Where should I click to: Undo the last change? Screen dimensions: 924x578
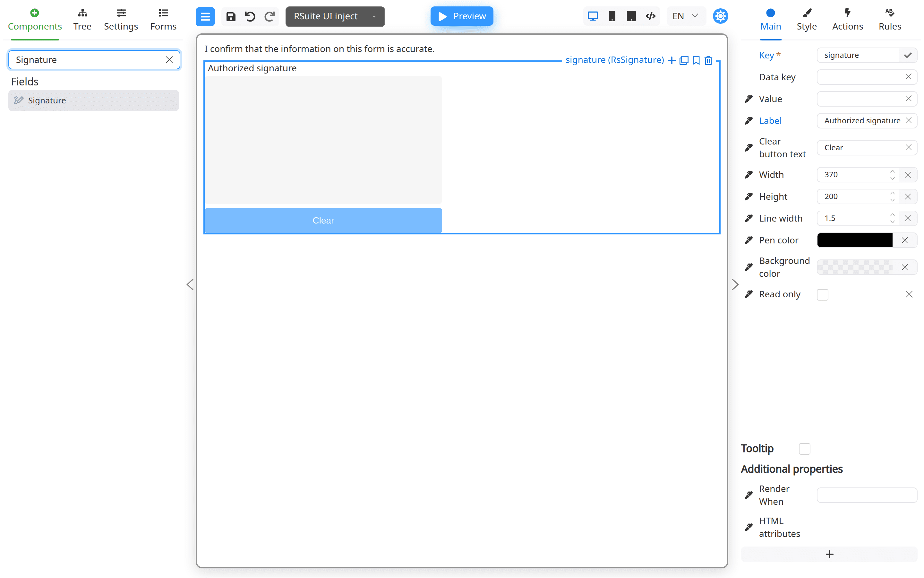250,16
